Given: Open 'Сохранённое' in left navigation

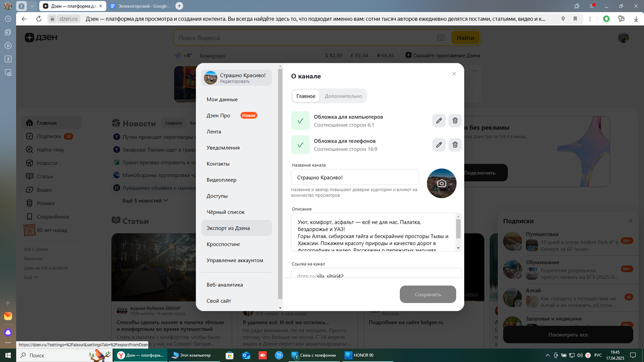Looking at the screenshot, I should click(52, 217).
